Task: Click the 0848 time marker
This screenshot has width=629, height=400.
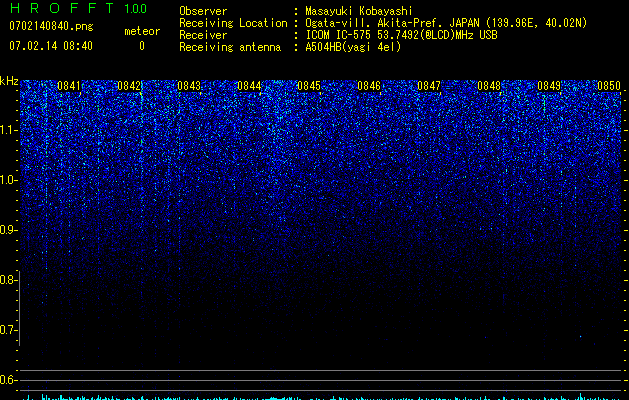Action: point(489,86)
